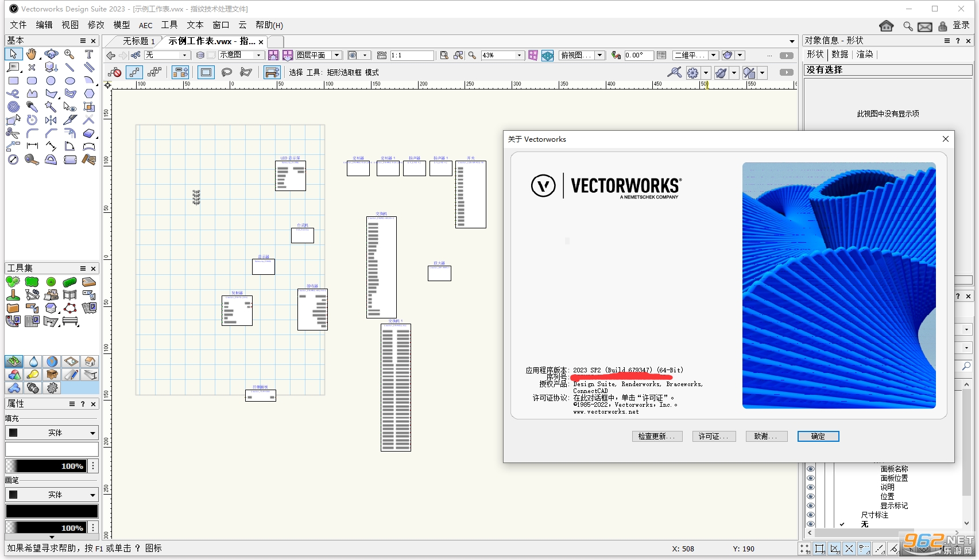Toggle visibility eye for 面板名称 row

click(x=811, y=469)
